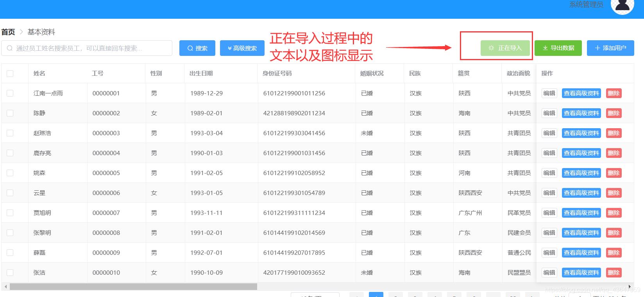Check the row for 贾旭明
Viewport: 644px width, 297px height.
click(x=10, y=213)
